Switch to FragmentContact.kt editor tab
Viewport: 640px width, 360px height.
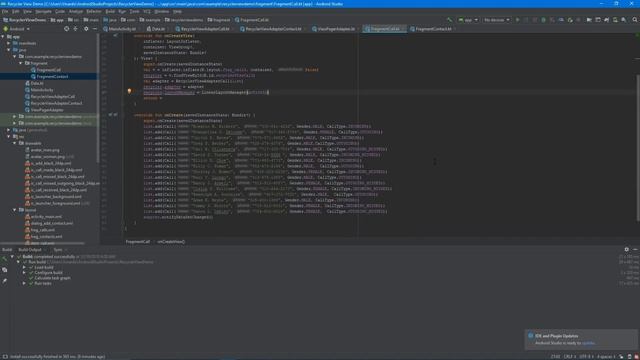433,29
